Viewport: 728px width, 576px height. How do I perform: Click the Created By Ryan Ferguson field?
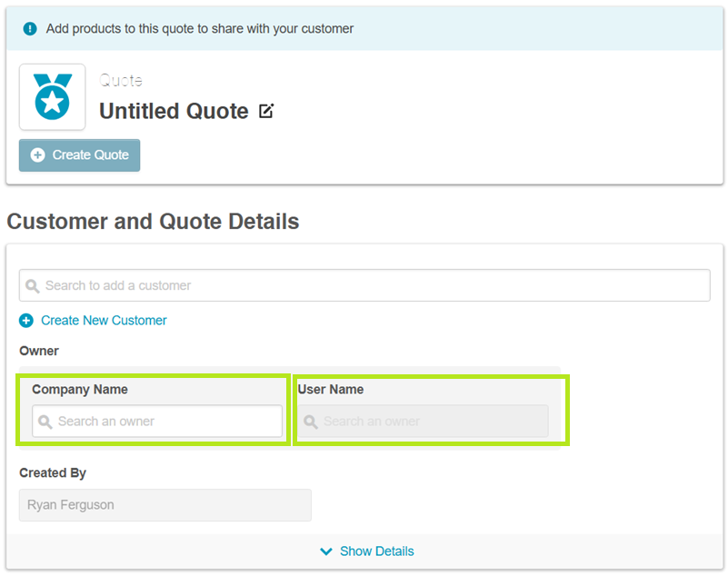click(x=165, y=505)
